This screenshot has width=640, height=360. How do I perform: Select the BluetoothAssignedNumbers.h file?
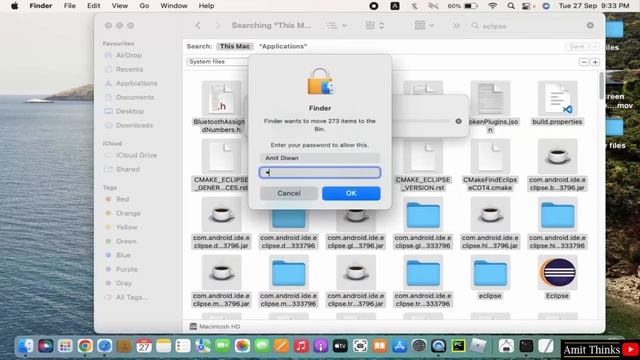pyautogui.click(x=221, y=98)
